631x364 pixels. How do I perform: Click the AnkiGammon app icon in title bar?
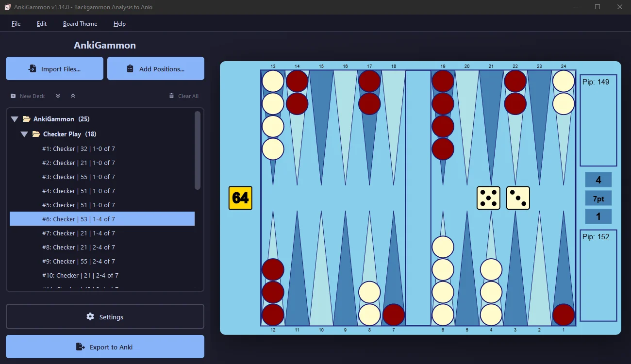(7, 7)
